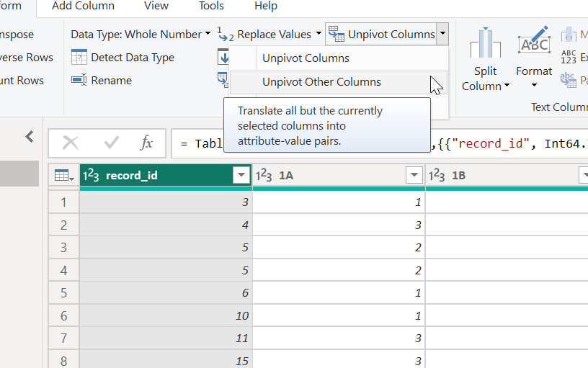This screenshot has width=588, height=368.
Task: Click the Count Rows command
Action: [x=22, y=81]
